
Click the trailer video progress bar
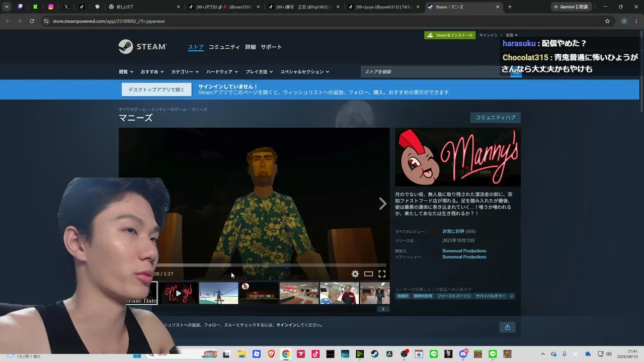(x=272, y=265)
